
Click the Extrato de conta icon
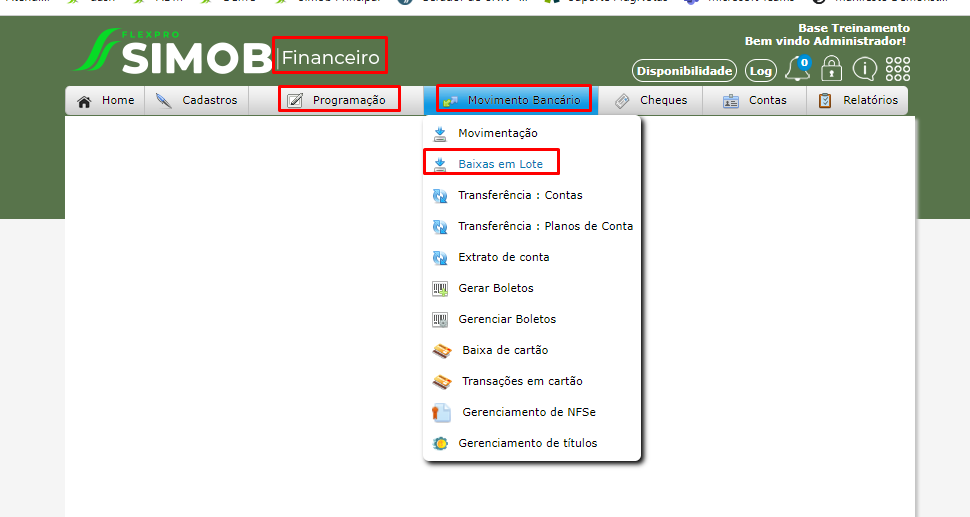[440, 257]
